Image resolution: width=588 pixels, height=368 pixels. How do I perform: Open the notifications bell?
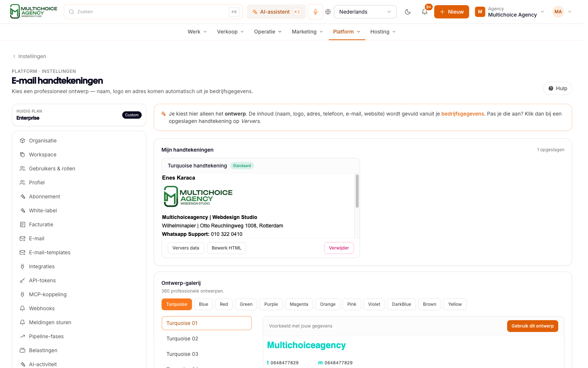(x=424, y=12)
